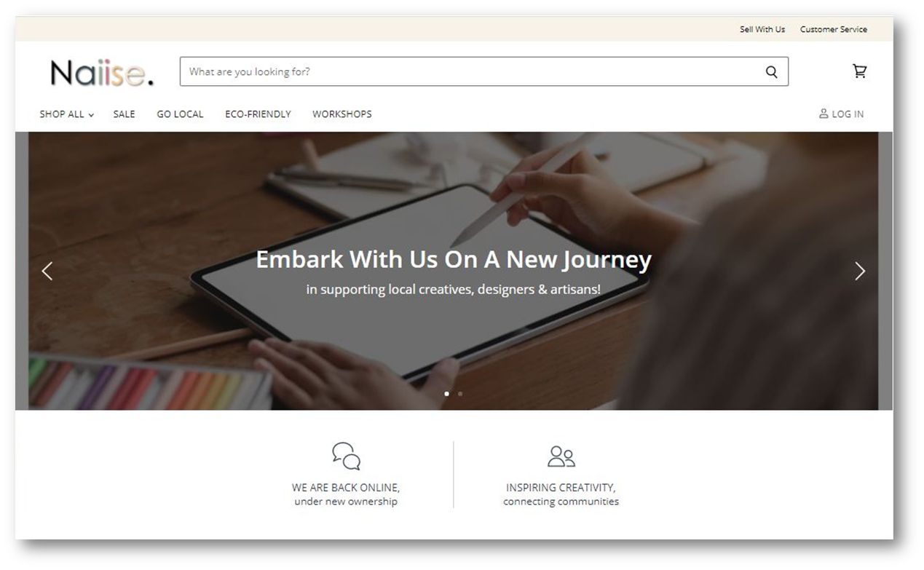Open the shopping cart icon
Viewport: 924px width, 570px height.
pos(860,71)
